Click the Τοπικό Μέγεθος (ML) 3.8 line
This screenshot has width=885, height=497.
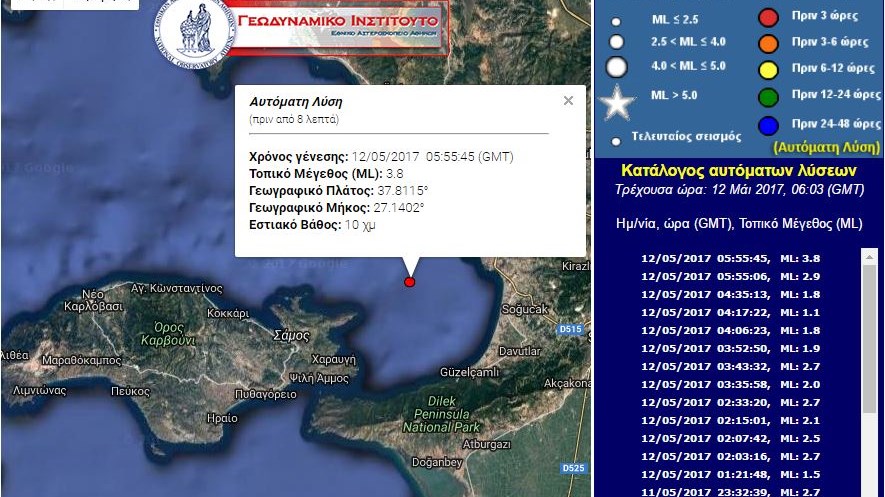(326, 174)
